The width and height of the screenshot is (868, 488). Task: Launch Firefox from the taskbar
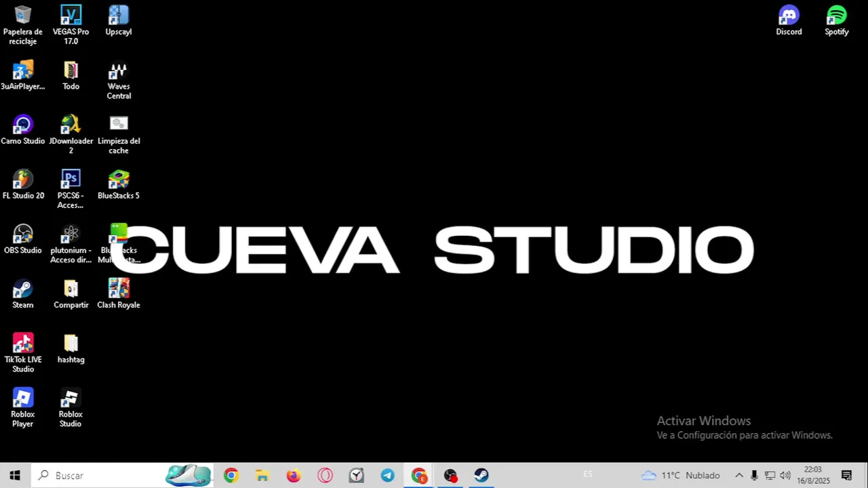[293, 475]
